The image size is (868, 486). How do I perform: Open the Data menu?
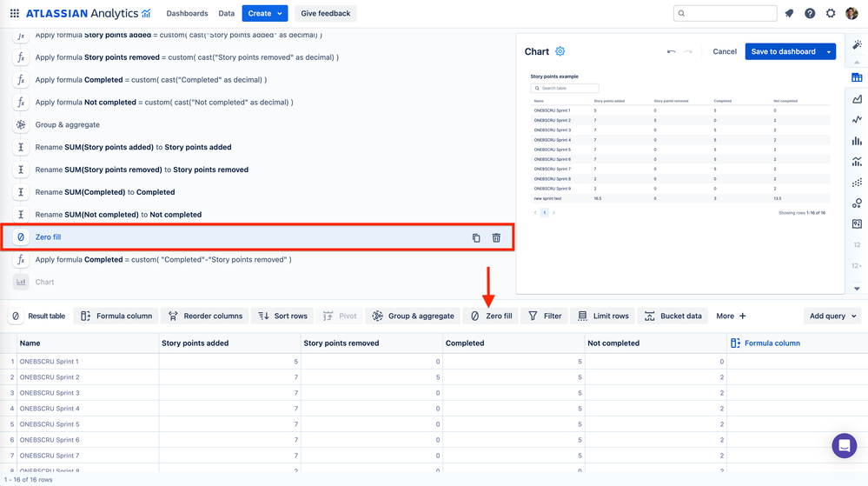[x=227, y=13]
